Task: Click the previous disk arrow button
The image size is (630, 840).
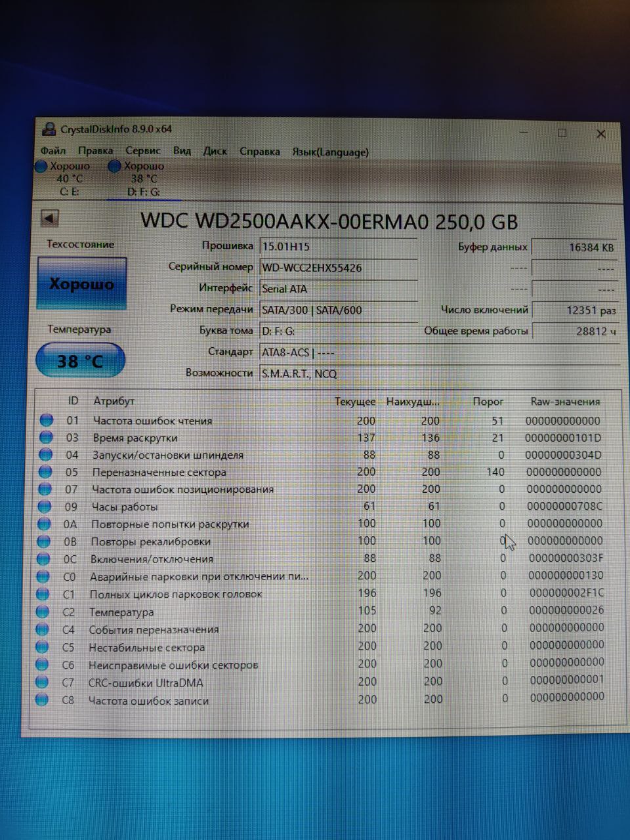Action: point(50,219)
